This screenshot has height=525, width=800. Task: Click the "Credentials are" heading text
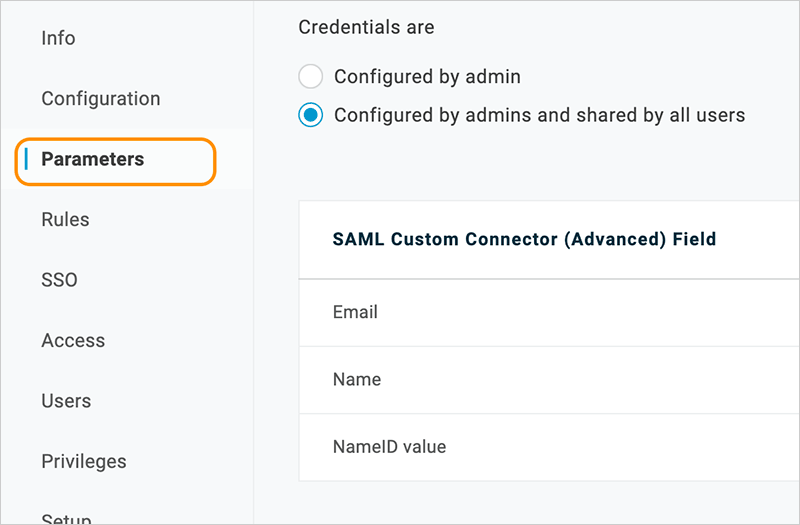click(x=366, y=27)
